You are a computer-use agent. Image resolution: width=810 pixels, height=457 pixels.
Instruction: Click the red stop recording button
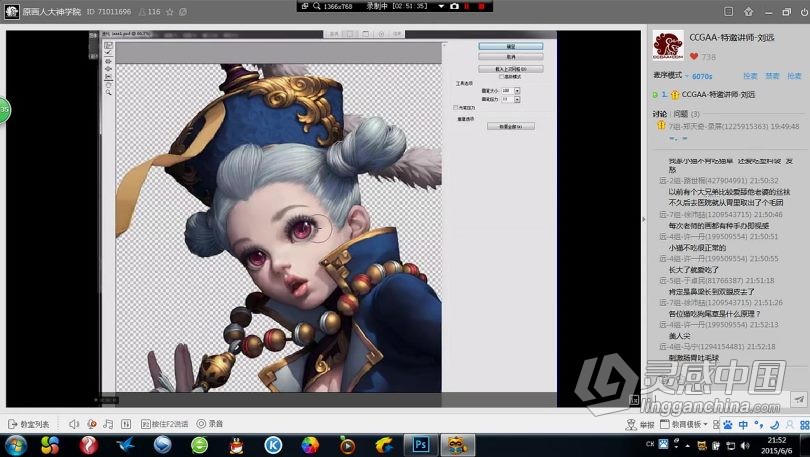[481, 6]
